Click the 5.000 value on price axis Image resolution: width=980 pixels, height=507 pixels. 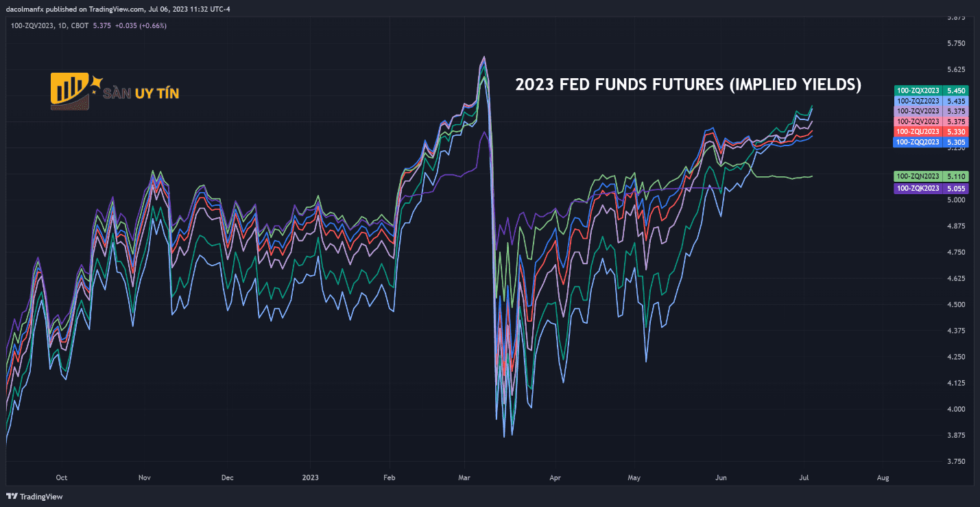[955, 200]
